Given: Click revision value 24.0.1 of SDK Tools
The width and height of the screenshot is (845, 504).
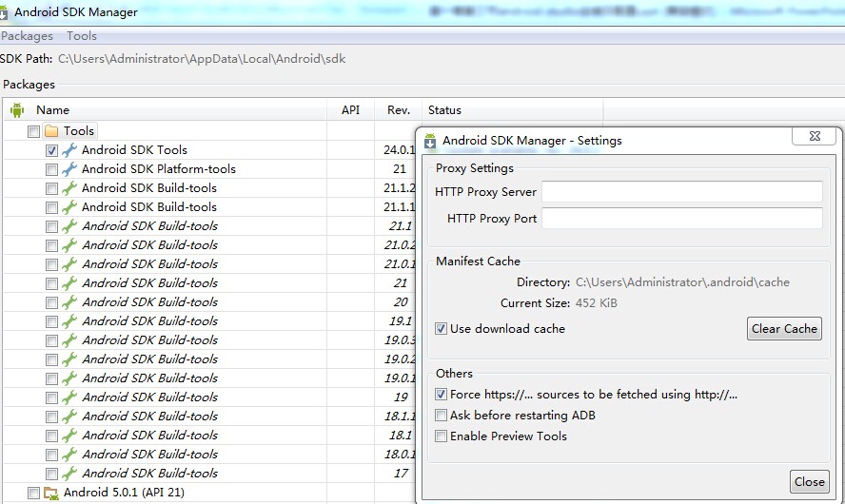Looking at the screenshot, I should (400, 150).
